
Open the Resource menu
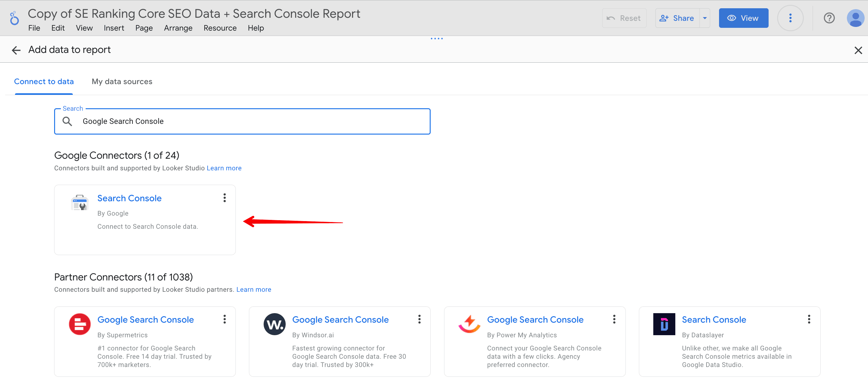click(220, 28)
